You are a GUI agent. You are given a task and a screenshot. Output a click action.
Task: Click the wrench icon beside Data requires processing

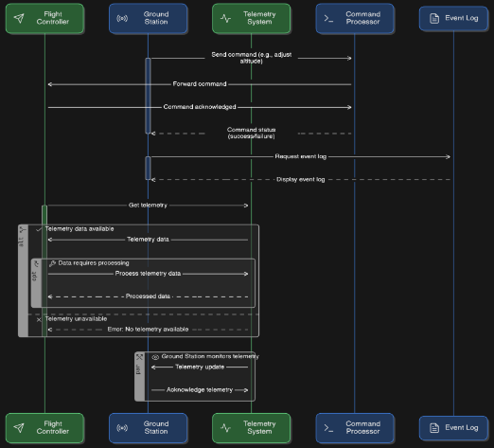pyautogui.click(x=52, y=263)
